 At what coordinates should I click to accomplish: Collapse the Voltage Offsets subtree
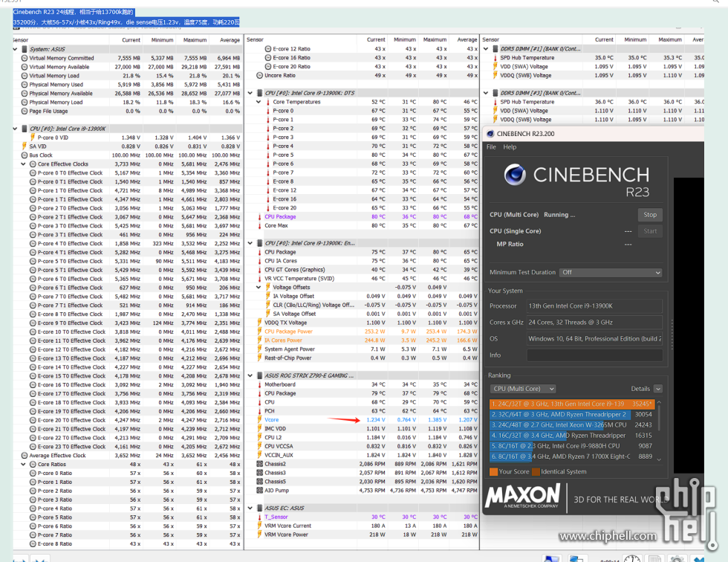(x=259, y=288)
